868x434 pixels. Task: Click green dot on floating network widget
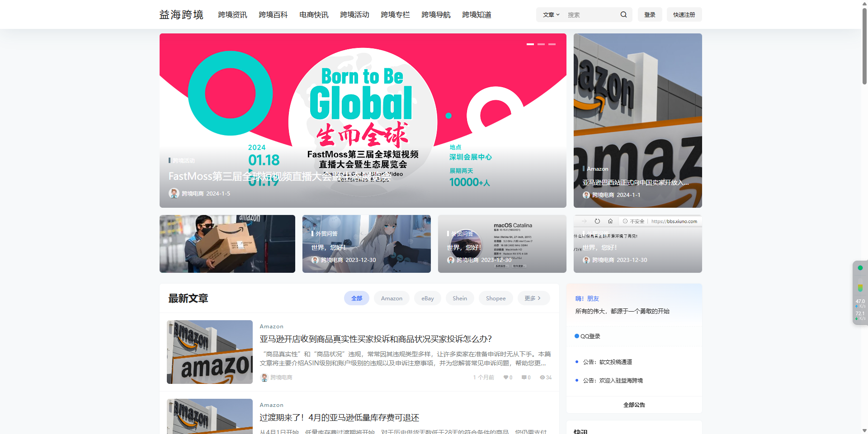(860, 268)
